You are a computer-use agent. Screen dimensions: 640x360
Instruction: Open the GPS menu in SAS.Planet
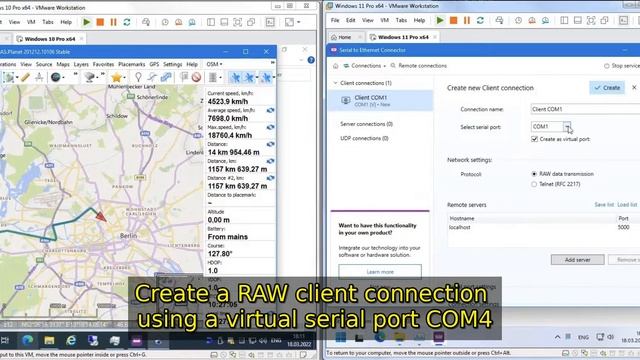[154, 64]
